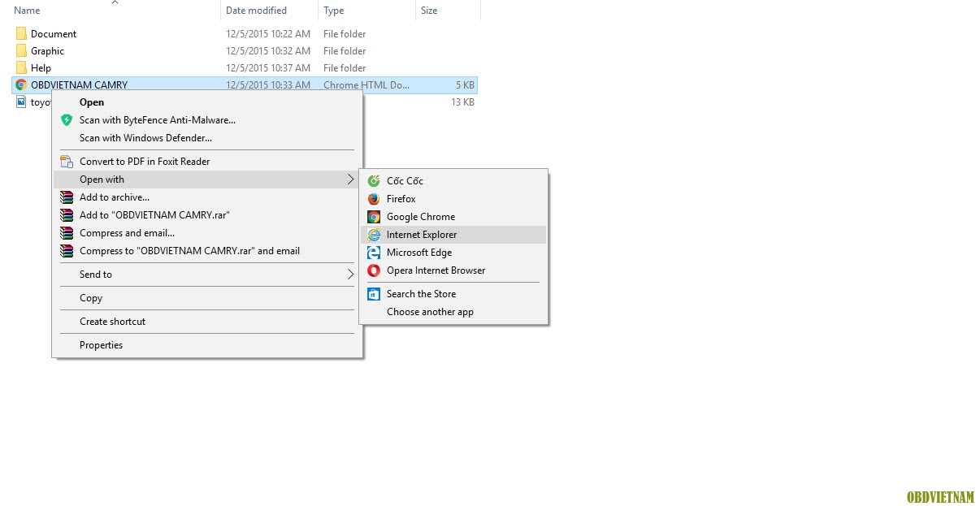
Task: Expand the Send to submenu arrow
Action: pyautogui.click(x=351, y=274)
